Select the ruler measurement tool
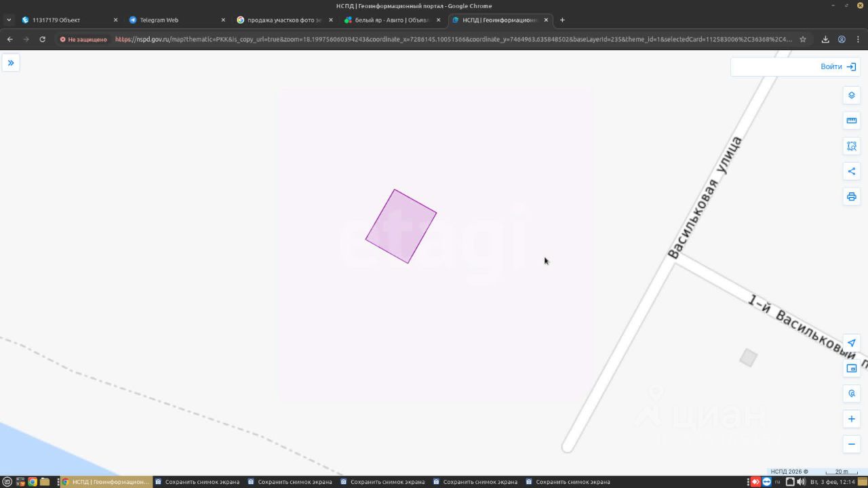868x488 pixels. point(852,121)
